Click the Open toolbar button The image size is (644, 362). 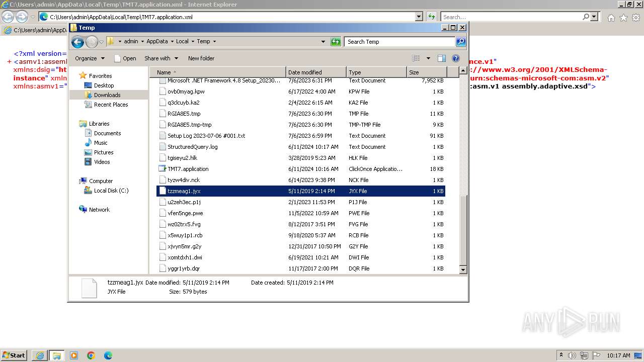pos(125,58)
